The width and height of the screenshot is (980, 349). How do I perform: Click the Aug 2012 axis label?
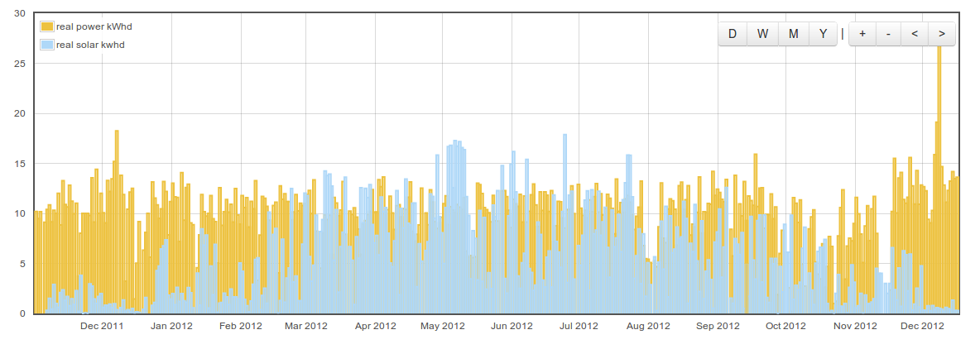[648, 326]
